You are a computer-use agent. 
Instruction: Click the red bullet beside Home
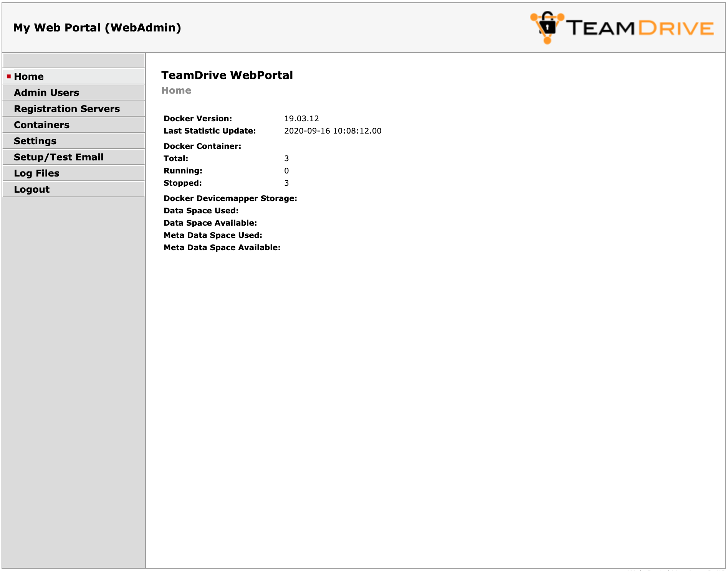pos(9,76)
